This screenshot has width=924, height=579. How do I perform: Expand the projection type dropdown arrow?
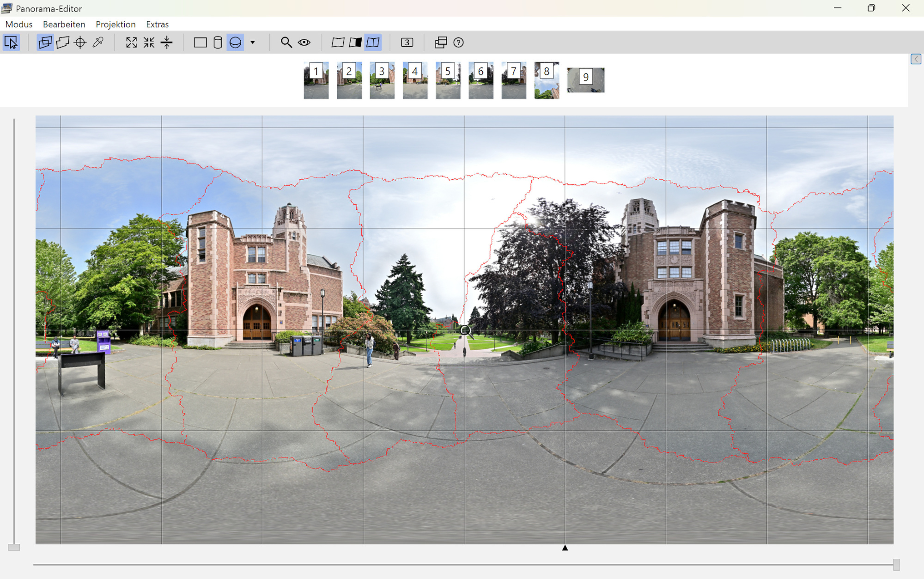point(253,43)
